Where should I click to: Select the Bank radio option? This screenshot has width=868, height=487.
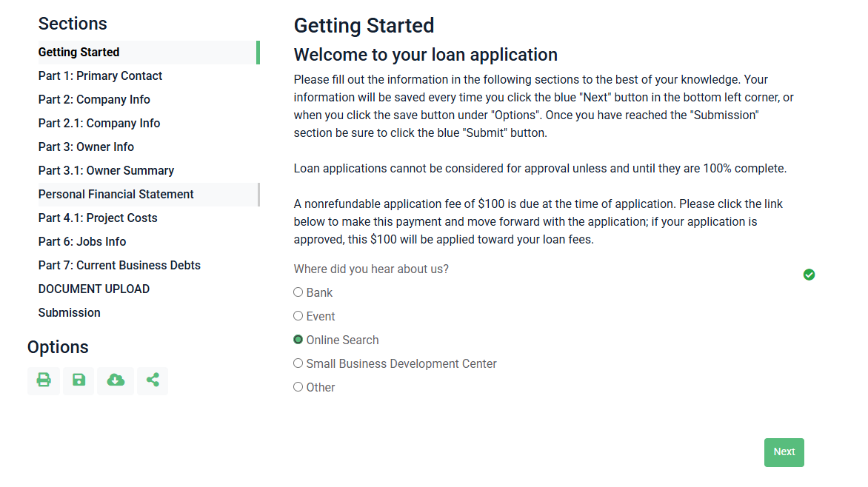[298, 292]
